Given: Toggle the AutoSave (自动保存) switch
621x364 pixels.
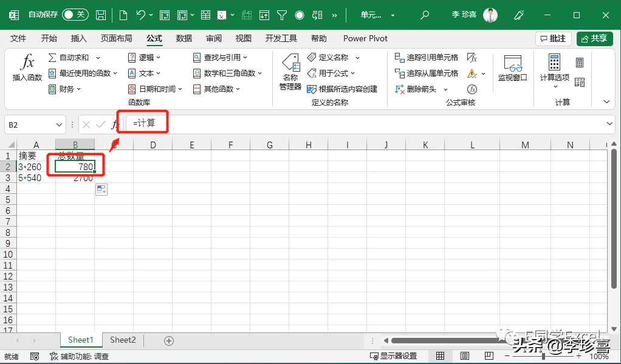Looking at the screenshot, I should pyautogui.click(x=75, y=15).
